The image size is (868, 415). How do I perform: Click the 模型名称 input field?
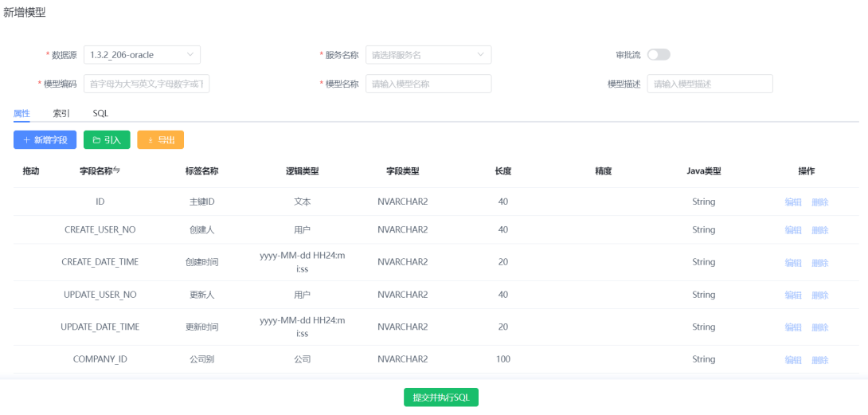coord(428,84)
